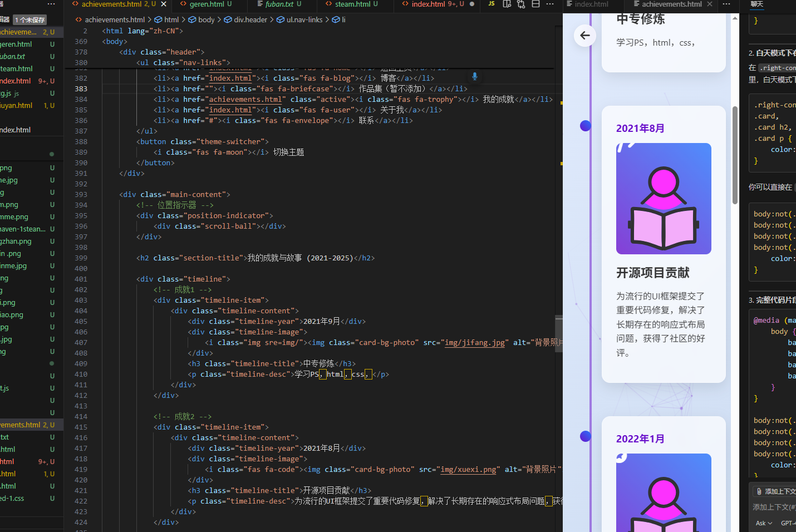Click the ul.nav-links symbol icon in breadcrumb
The height and width of the screenshot is (532, 796).
click(281, 19)
